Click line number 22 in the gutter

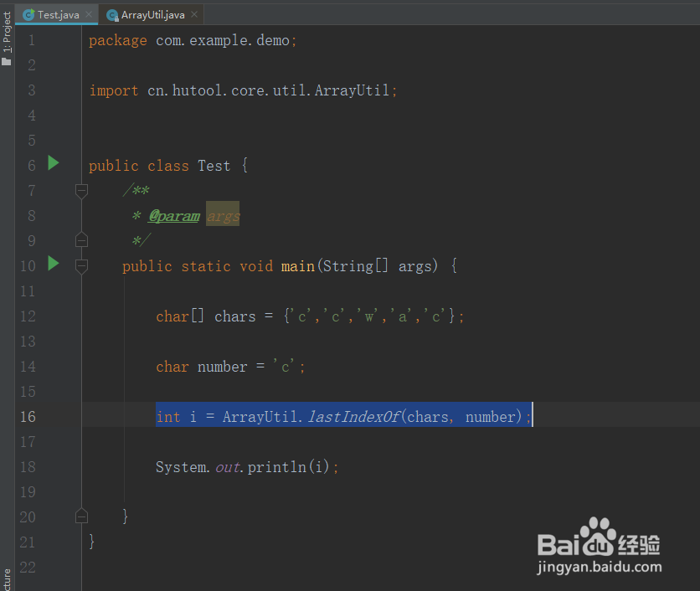[x=28, y=568]
